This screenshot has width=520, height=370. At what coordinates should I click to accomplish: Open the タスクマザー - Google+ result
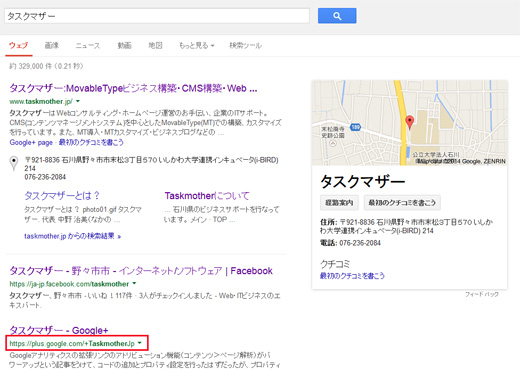(59, 330)
